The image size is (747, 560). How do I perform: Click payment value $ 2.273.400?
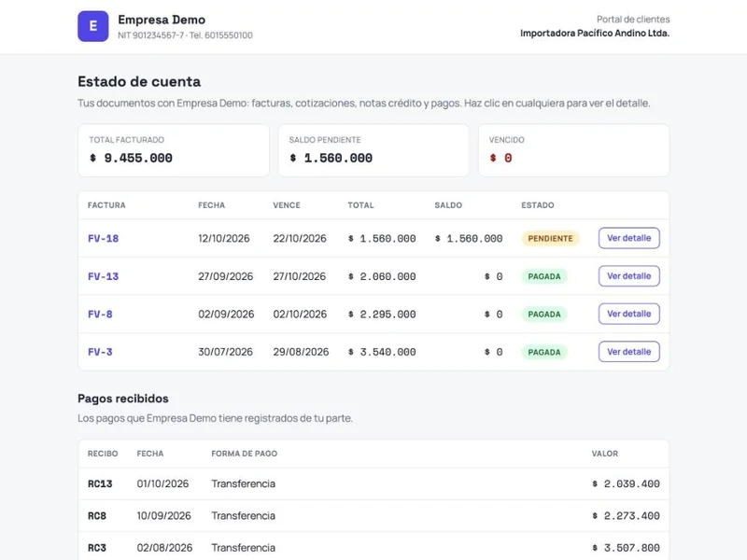click(626, 516)
